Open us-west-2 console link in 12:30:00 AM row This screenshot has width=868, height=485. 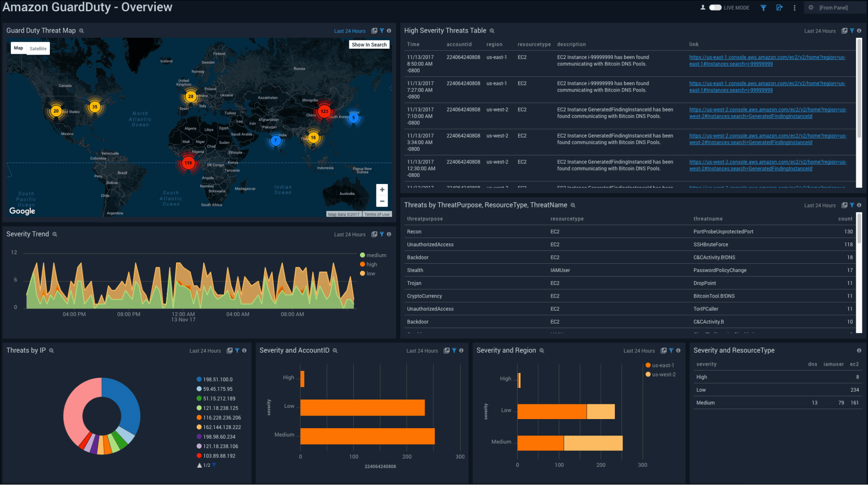pos(768,165)
